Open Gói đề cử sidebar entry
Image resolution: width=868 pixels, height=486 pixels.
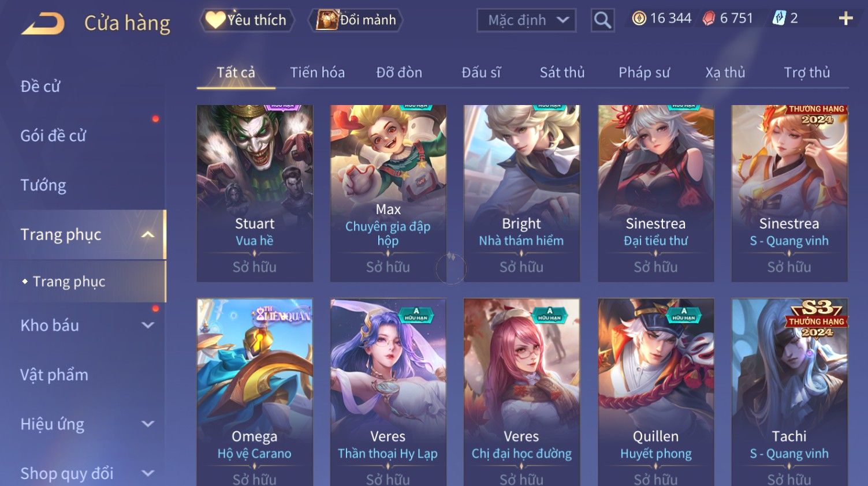click(53, 136)
